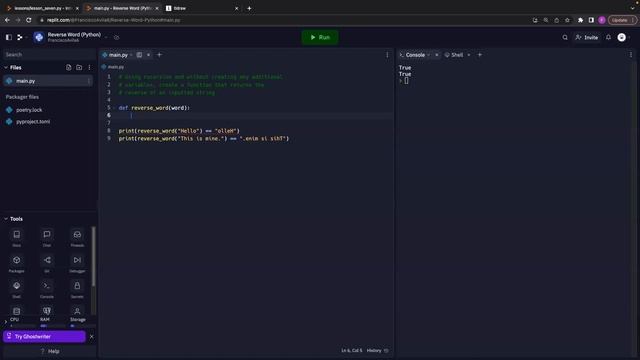Collapse the Files section
Screen dimensions: 640x360
click(6, 67)
